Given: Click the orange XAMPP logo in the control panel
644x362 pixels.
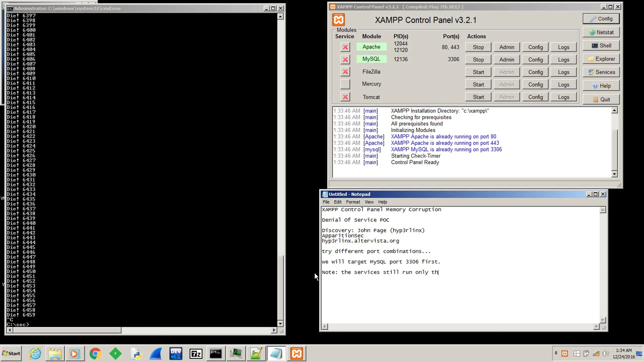Looking at the screenshot, I should coord(338,20).
